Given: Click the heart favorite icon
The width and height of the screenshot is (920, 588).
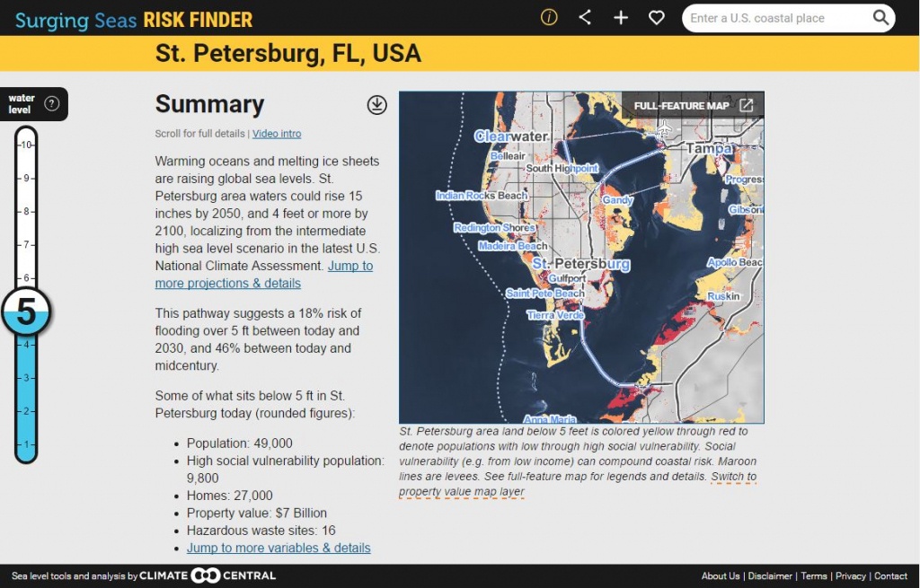Looking at the screenshot, I should tap(657, 18).
